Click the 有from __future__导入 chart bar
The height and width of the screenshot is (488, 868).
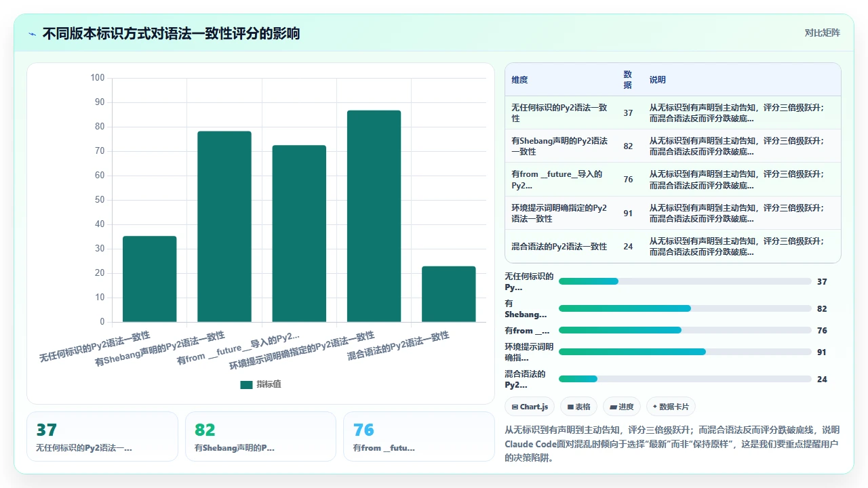tap(299, 233)
